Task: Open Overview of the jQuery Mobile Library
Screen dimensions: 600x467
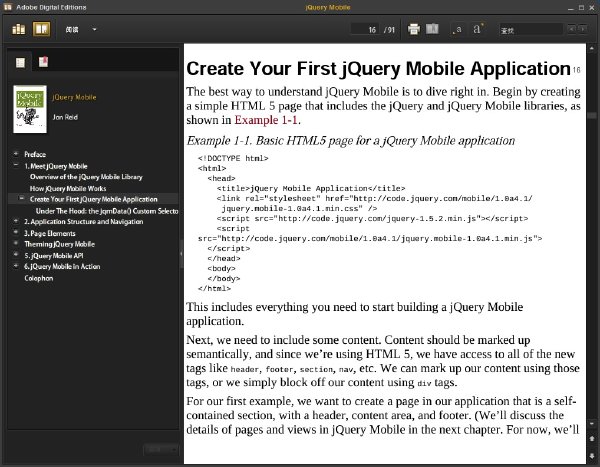Action: (86, 177)
